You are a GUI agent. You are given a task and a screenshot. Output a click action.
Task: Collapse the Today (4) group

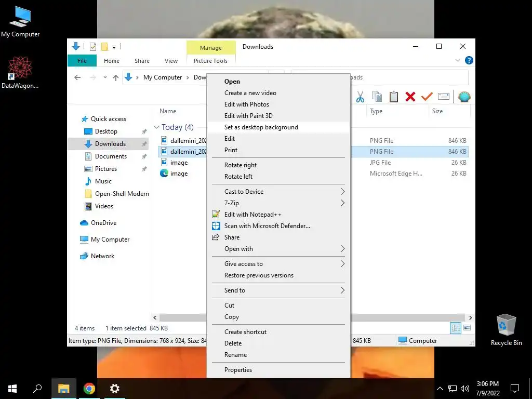[156, 127]
